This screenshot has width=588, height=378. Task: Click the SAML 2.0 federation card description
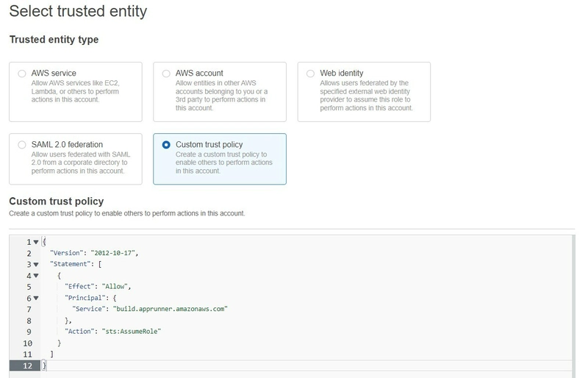(x=81, y=163)
